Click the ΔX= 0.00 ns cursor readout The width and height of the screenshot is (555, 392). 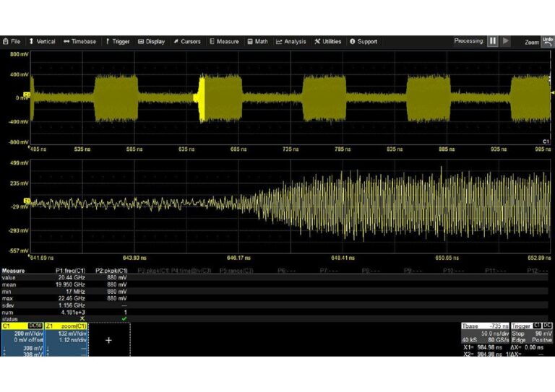[528, 347]
